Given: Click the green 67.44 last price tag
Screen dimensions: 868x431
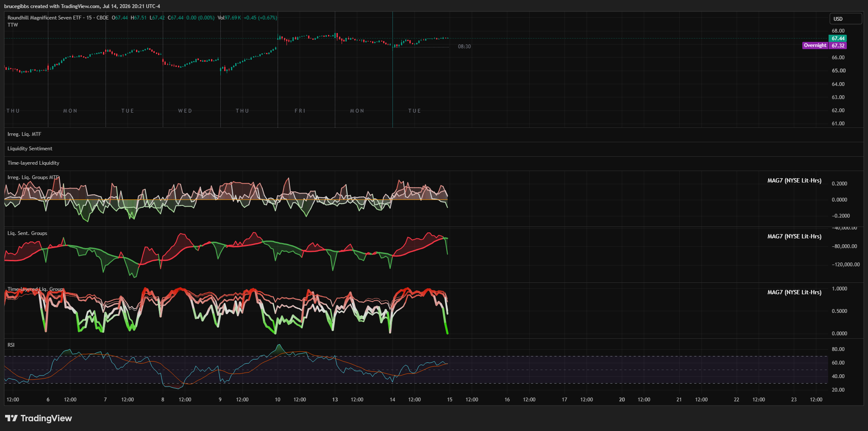Looking at the screenshot, I should [838, 39].
